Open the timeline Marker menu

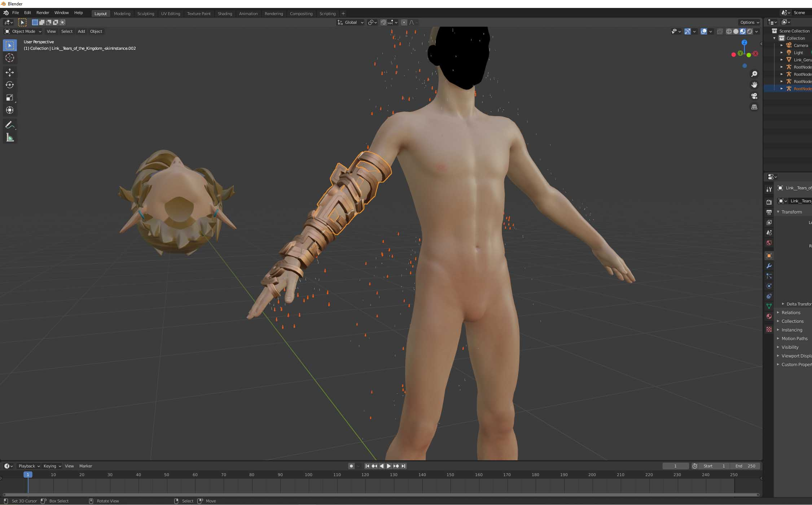85,466
